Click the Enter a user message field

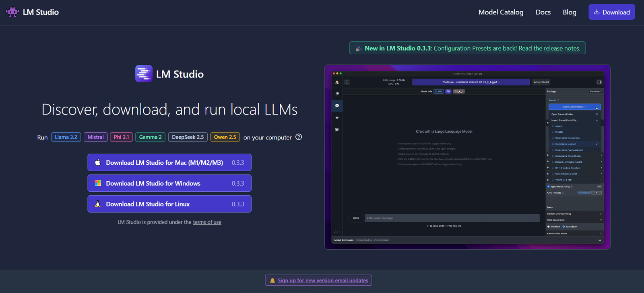click(452, 218)
